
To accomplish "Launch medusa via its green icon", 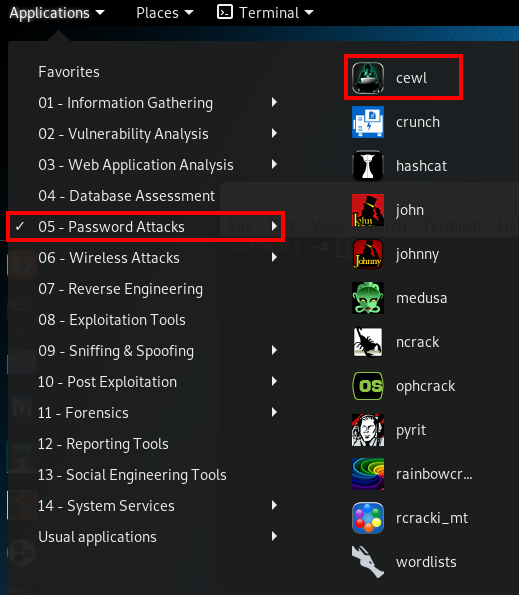I will tap(368, 298).
